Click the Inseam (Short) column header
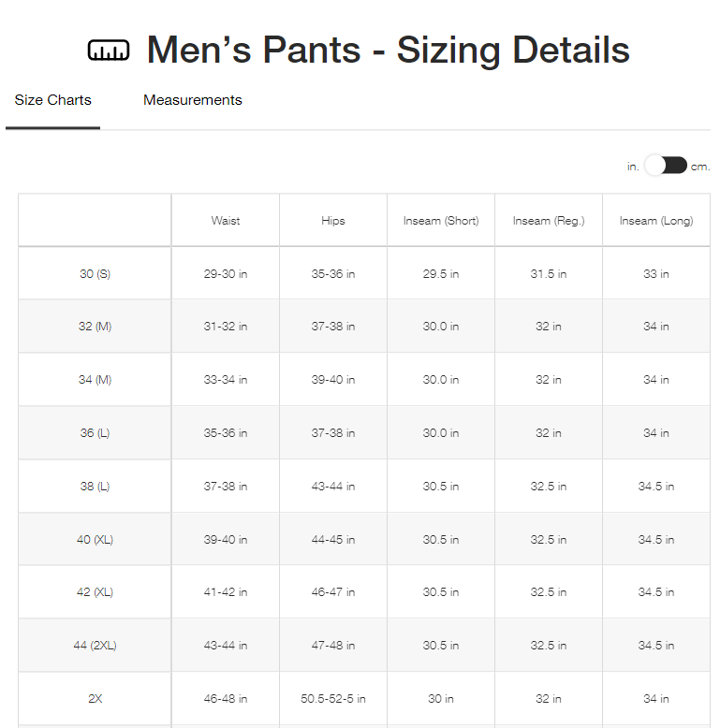This screenshot has width=720, height=728. (441, 221)
